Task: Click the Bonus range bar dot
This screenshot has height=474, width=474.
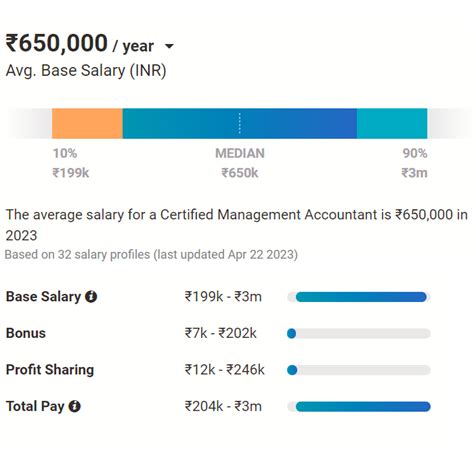Action: click(292, 333)
